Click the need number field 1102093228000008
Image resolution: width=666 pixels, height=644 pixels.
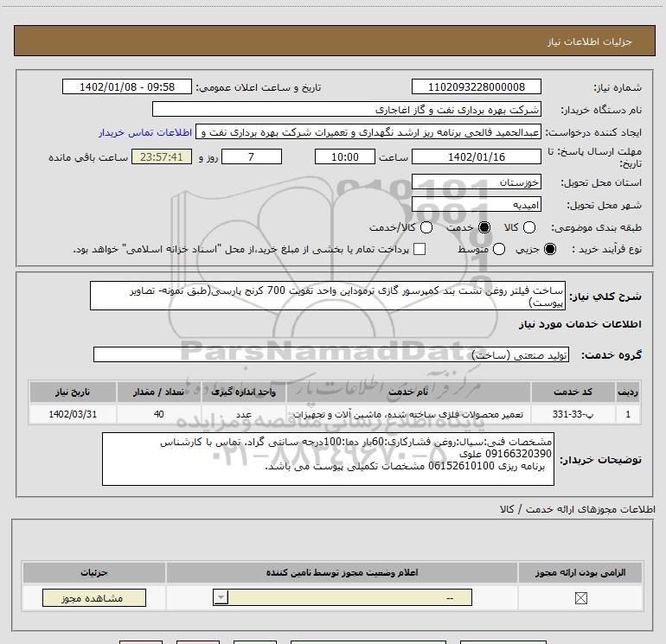point(476,86)
